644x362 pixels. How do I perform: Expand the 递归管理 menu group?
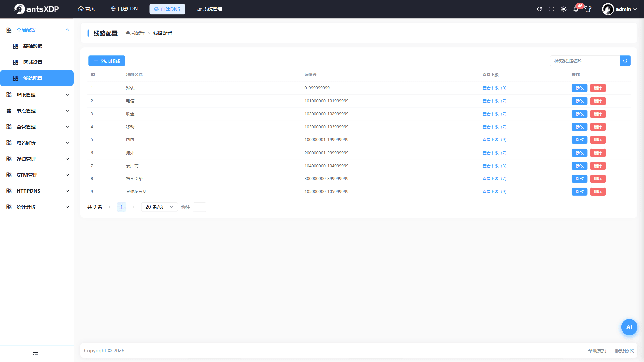point(37,159)
